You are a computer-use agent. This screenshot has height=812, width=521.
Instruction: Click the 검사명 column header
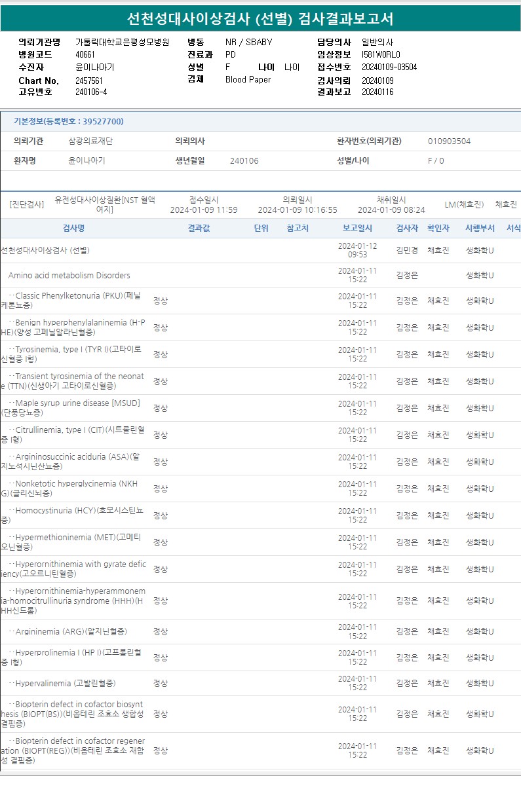click(x=74, y=228)
